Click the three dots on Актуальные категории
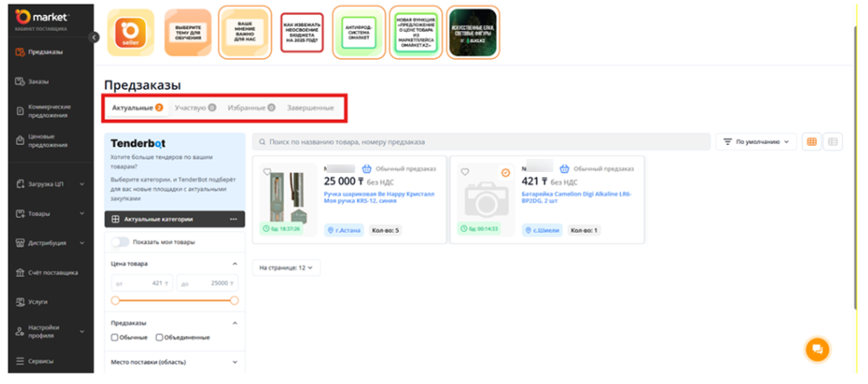Viewport: 868px width, 384px height. 233,220
